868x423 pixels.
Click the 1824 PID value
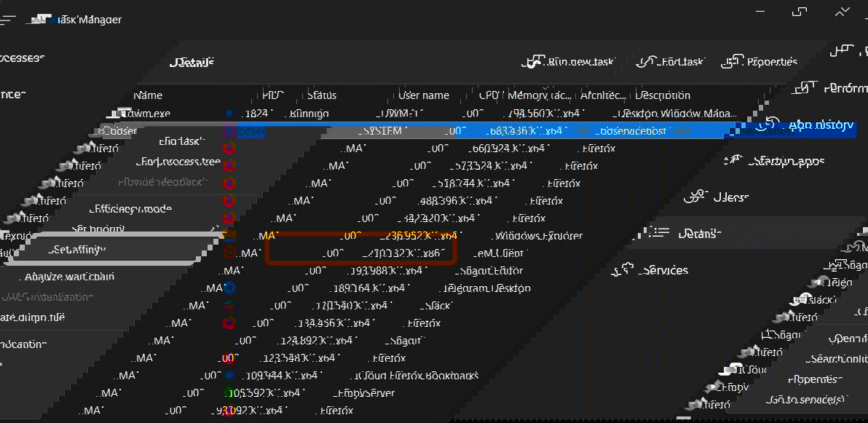click(256, 114)
